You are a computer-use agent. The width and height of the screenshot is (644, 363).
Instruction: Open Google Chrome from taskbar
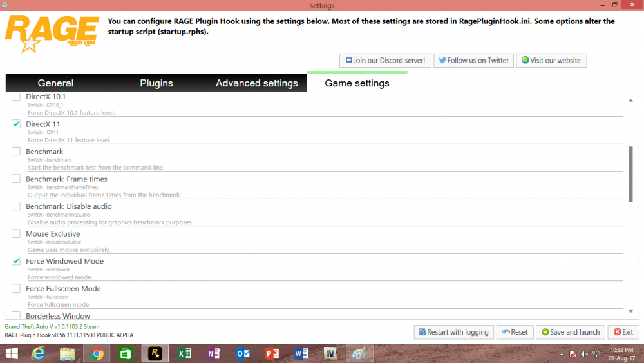97,353
